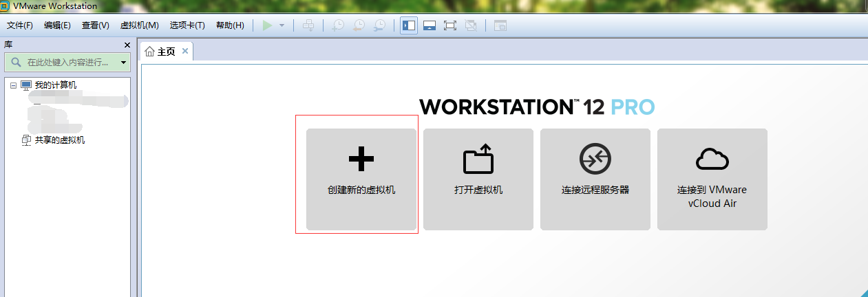The height and width of the screenshot is (297, 868).
Task: Toggle the thumbnail bar view icon
Action: (x=430, y=25)
